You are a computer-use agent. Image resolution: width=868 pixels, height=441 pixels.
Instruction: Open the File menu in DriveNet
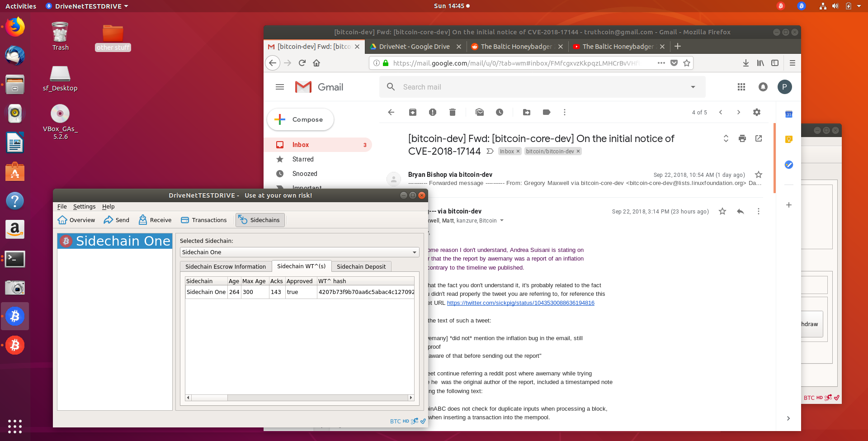[62, 207]
